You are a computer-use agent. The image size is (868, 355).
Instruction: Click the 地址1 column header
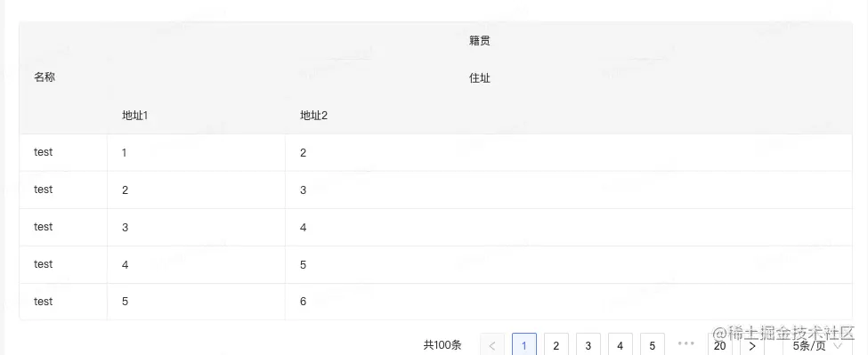click(x=134, y=115)
